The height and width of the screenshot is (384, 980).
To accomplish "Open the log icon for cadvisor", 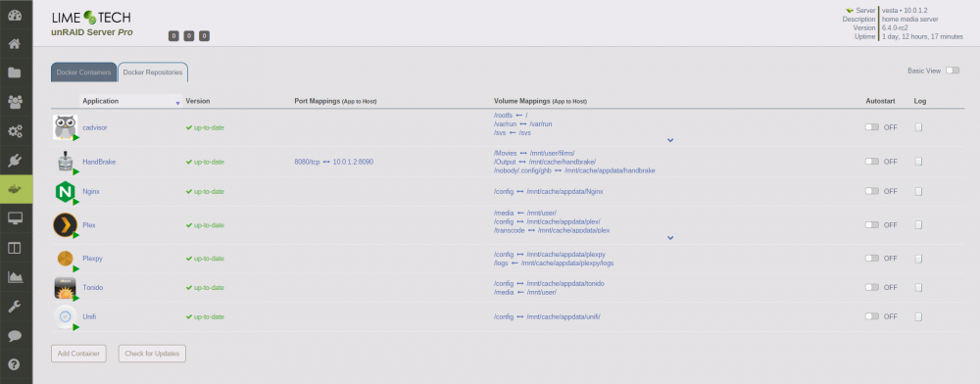I will (x=919, y=127).
